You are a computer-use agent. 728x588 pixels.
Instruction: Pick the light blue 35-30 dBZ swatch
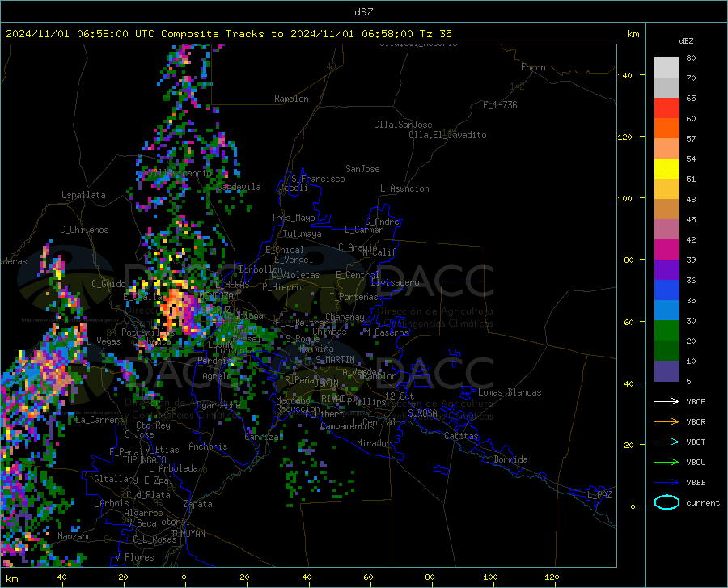[x=667, y=311]
